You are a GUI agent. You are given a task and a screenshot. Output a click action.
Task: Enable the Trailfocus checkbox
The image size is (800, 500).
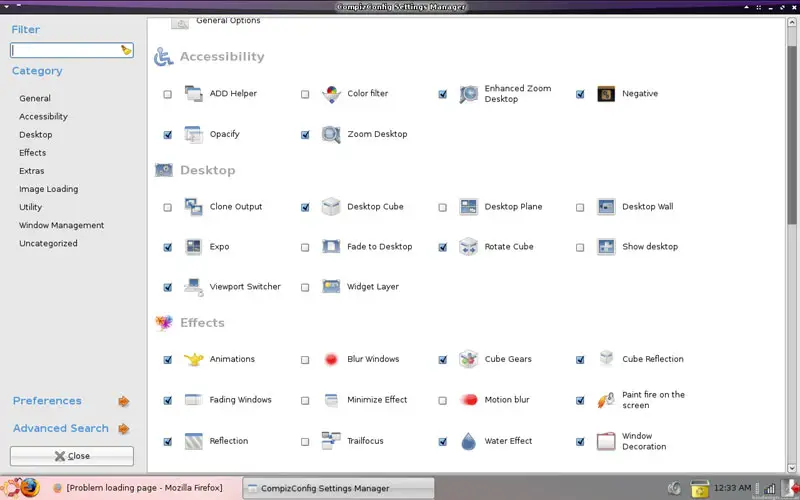305,442
